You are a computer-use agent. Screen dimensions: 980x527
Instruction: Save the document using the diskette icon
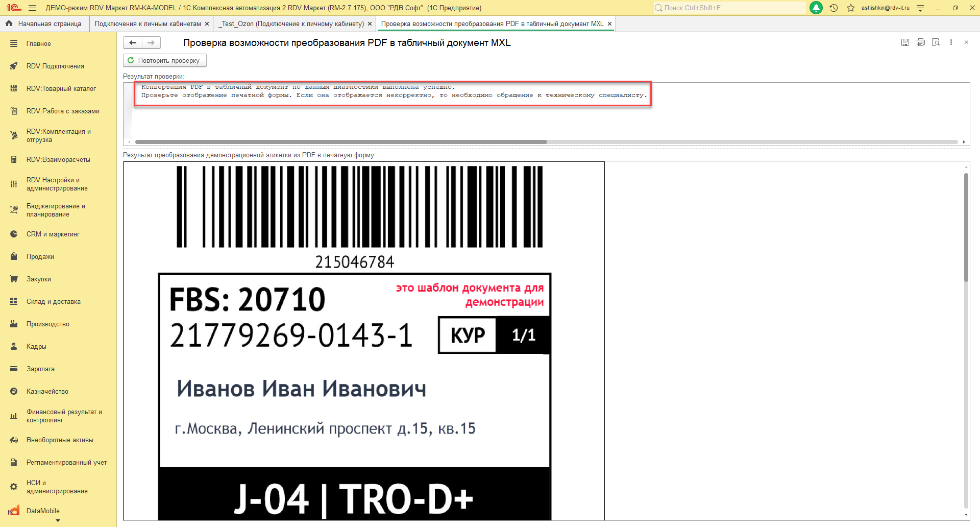pyautogui.click(x=905, y=42)
